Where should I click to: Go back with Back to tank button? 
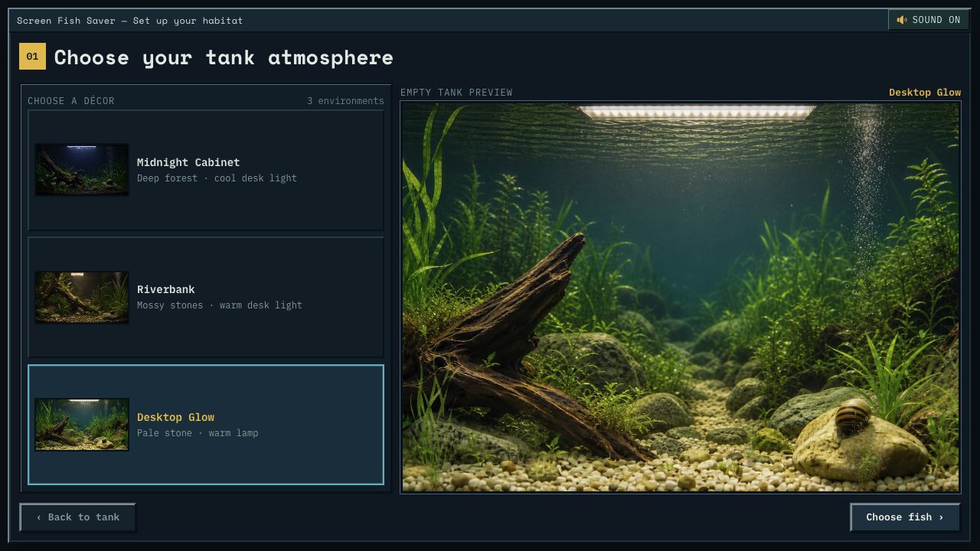pos(78,517)
